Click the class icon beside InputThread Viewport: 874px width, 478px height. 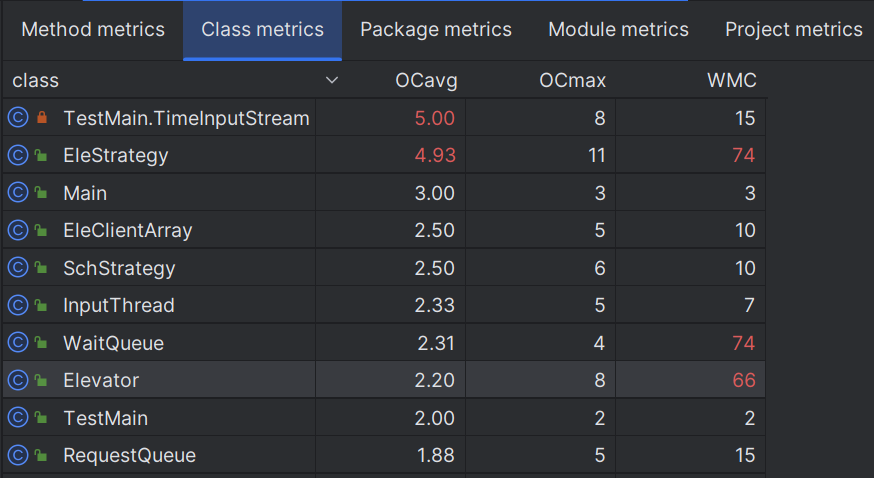[17, 306]
